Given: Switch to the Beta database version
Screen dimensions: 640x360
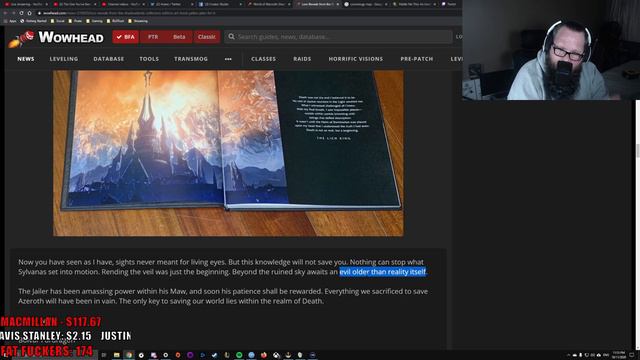Looking at the screenshot, I should pyautogui.click(x=179, y=37).
